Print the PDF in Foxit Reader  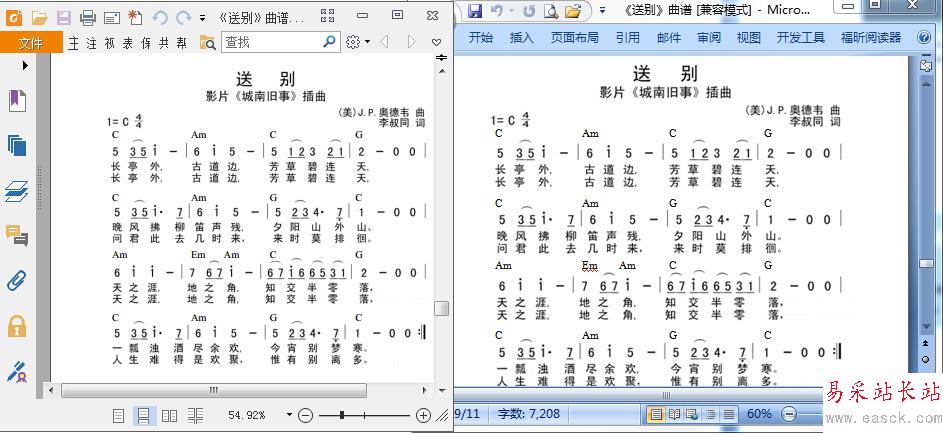(88, 17)
